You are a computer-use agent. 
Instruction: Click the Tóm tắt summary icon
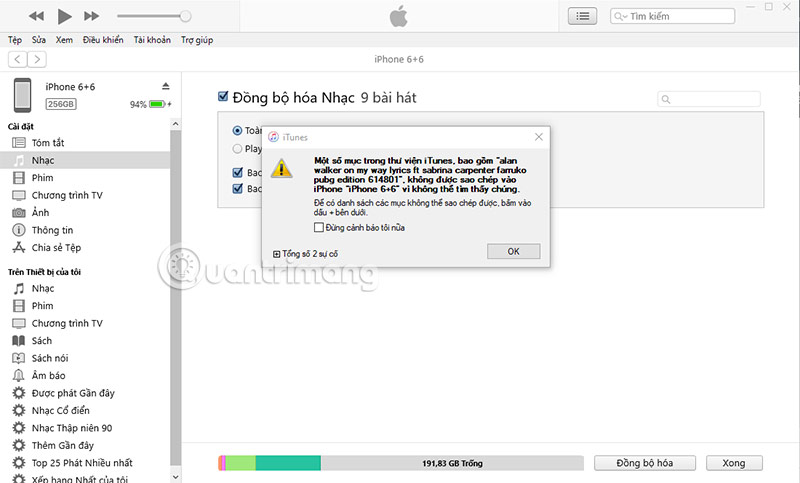pos(19,143)
